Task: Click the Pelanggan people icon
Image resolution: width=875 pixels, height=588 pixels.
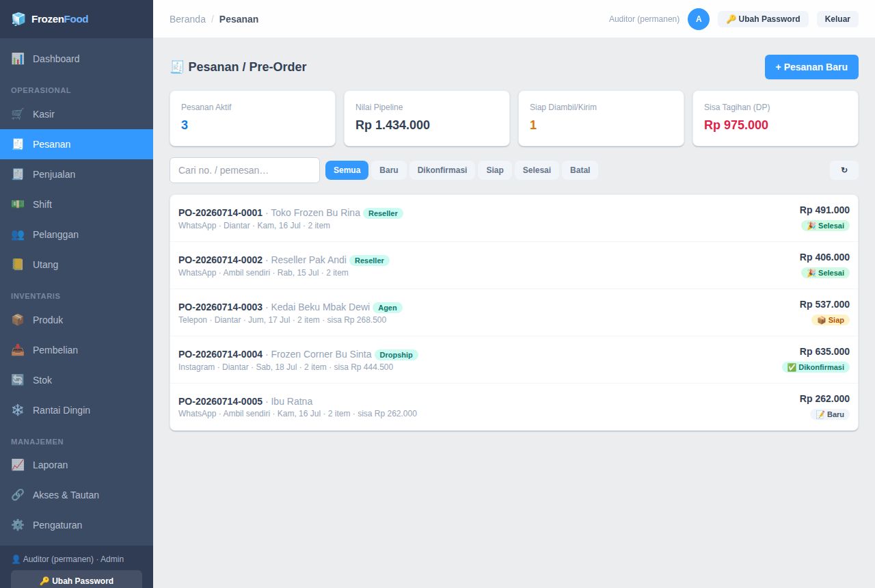Action: pyautogui.click(x=18, y=235)
